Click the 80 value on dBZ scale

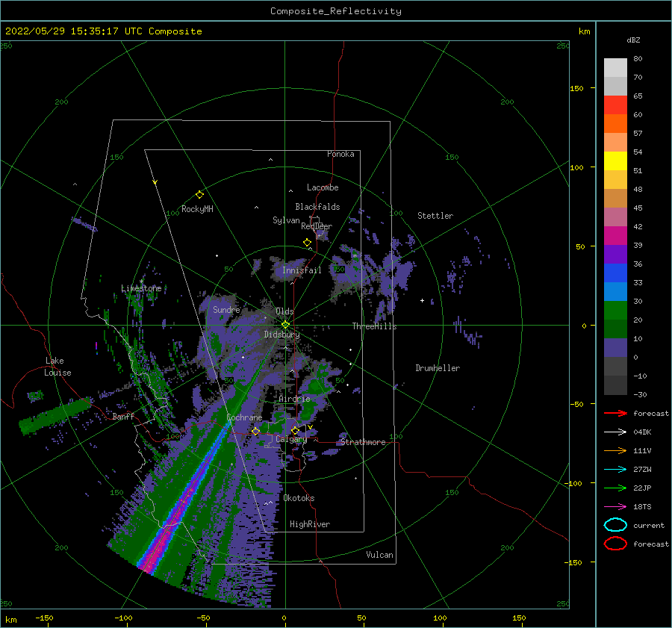638,59
